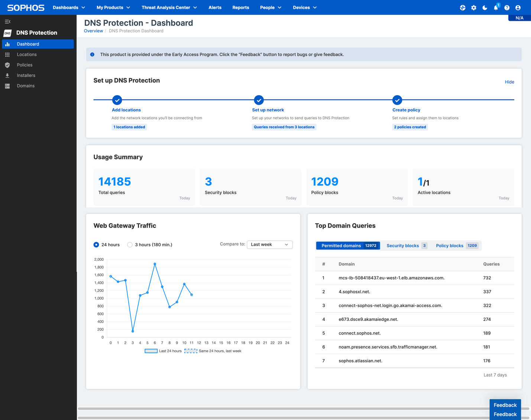This screenshot has height=420, width=531.
Task: Expand the My Products dropdown menu
Action: (113, 7)
